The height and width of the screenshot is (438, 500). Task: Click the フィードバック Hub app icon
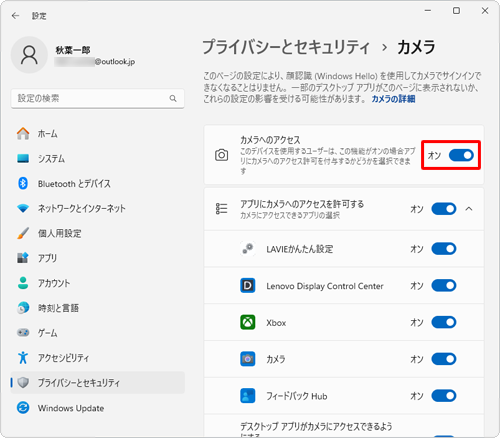[248, 396]
